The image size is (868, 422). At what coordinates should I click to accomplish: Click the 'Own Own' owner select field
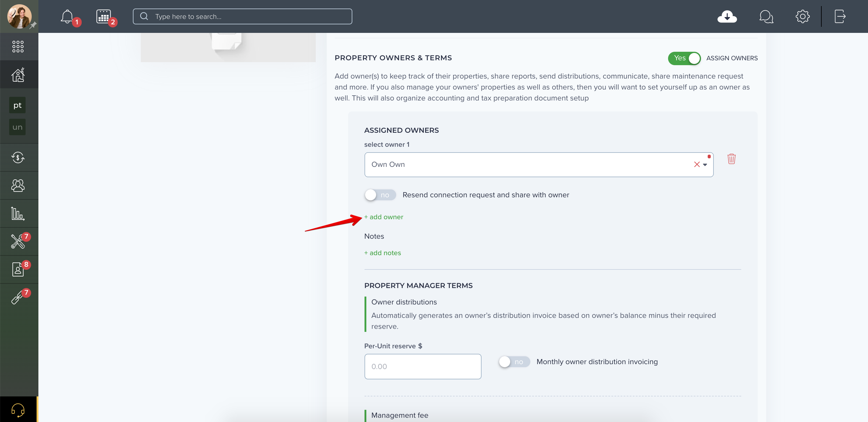pyautogui.click(x=539, y=164)
